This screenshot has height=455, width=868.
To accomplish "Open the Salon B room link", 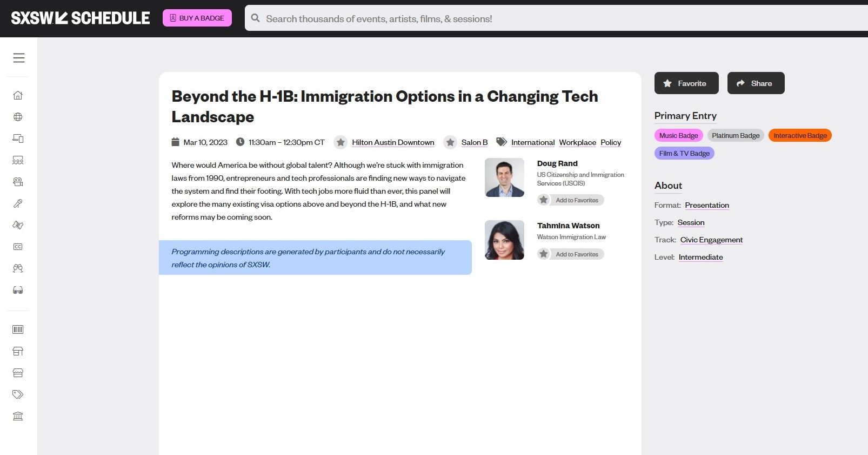I will [475, 142].
